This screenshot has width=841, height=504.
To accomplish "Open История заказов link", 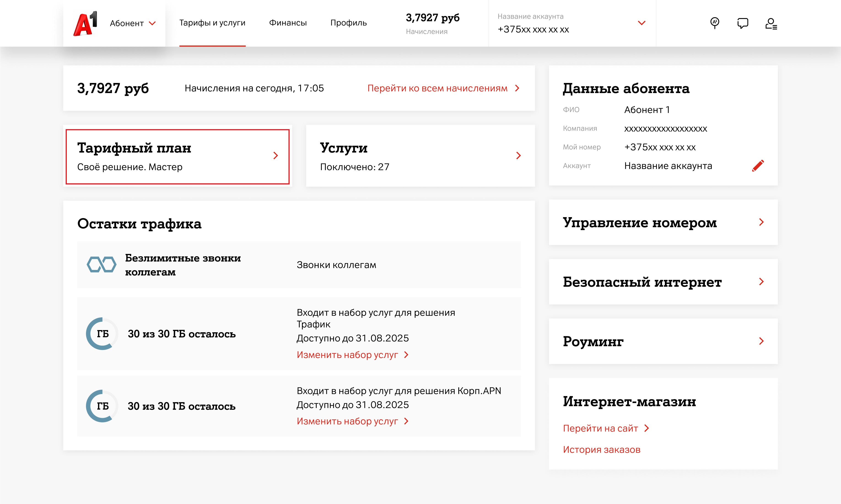I will pyautogui.click(x=601, y=449).
